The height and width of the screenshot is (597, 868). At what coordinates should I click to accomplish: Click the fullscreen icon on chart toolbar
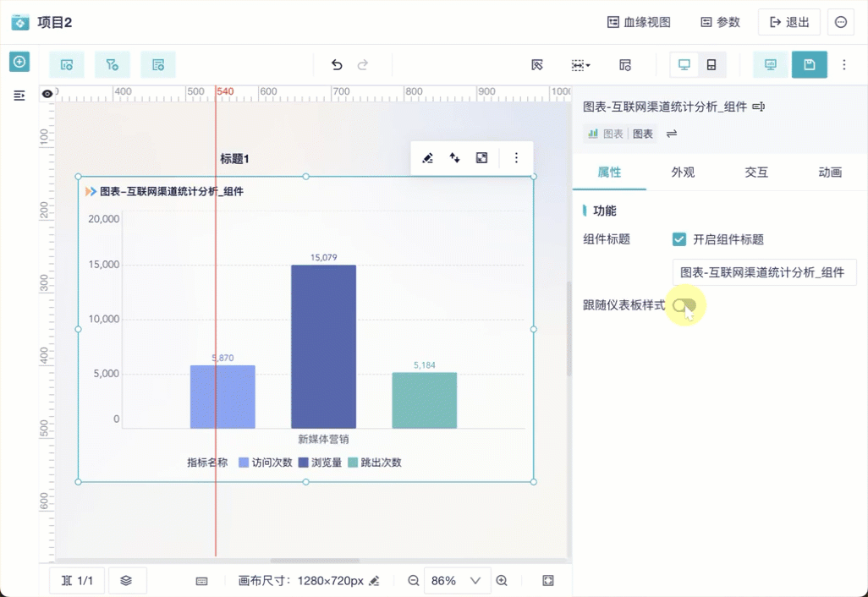point(481,158)
